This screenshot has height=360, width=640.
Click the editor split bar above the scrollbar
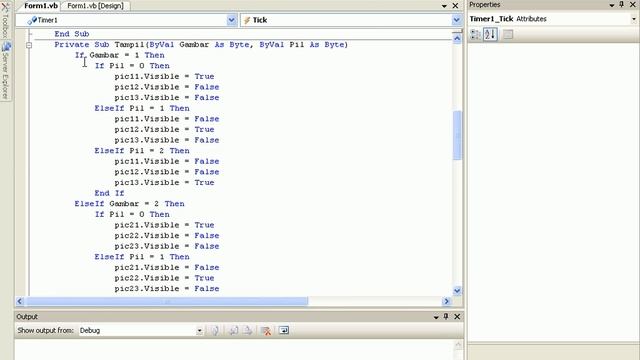tap(457, 31)
